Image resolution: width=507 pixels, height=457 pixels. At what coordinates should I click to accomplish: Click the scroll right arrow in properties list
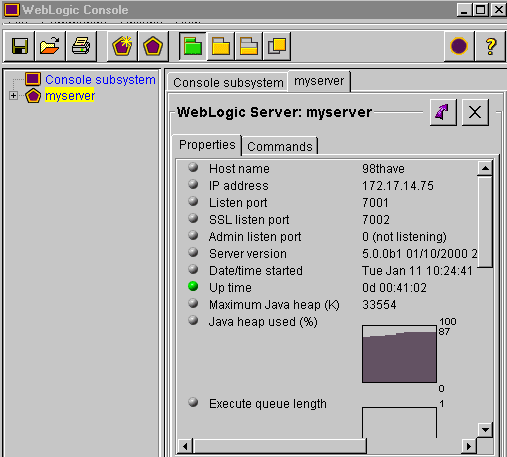click(469, 446)
